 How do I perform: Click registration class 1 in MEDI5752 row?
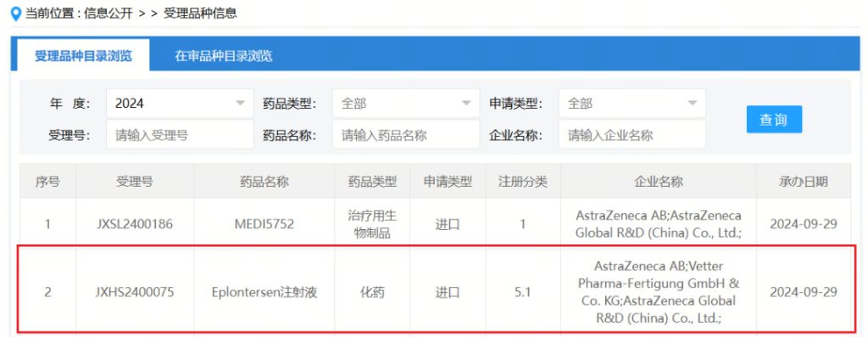coord(522,224)
